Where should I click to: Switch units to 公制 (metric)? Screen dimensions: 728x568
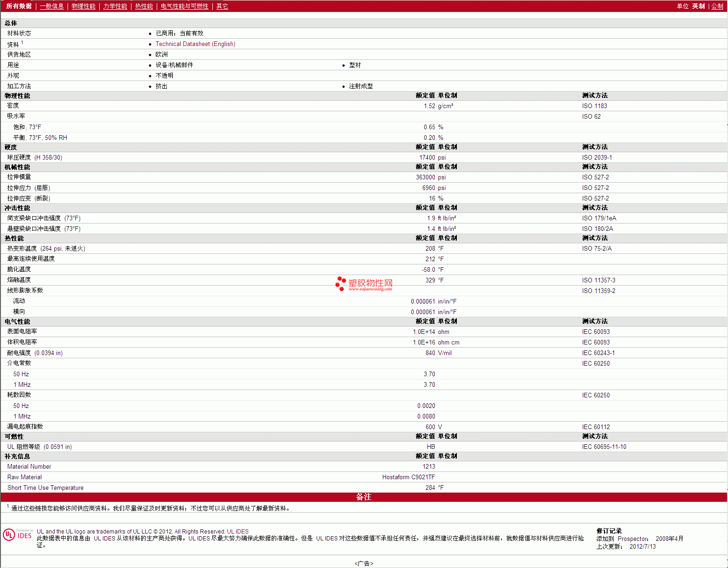(x=717, y=6)
